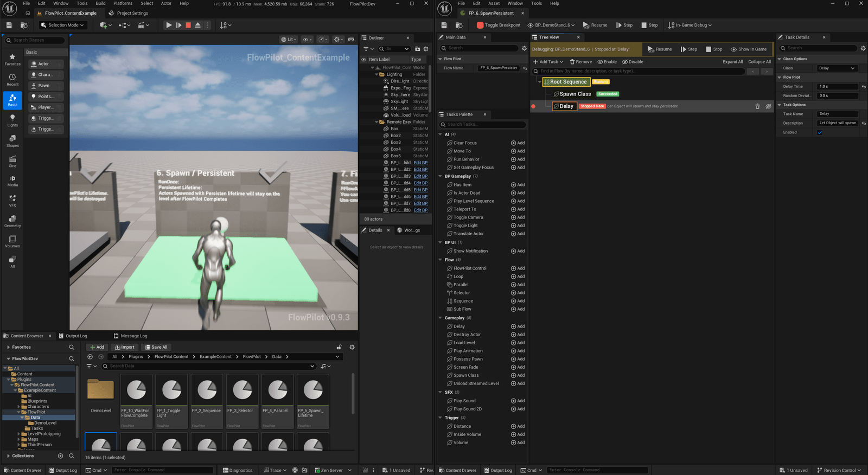Select the FP_3_Selector asset thumbnail
This screenshot has width=868, height=475.
pos(242,401)
